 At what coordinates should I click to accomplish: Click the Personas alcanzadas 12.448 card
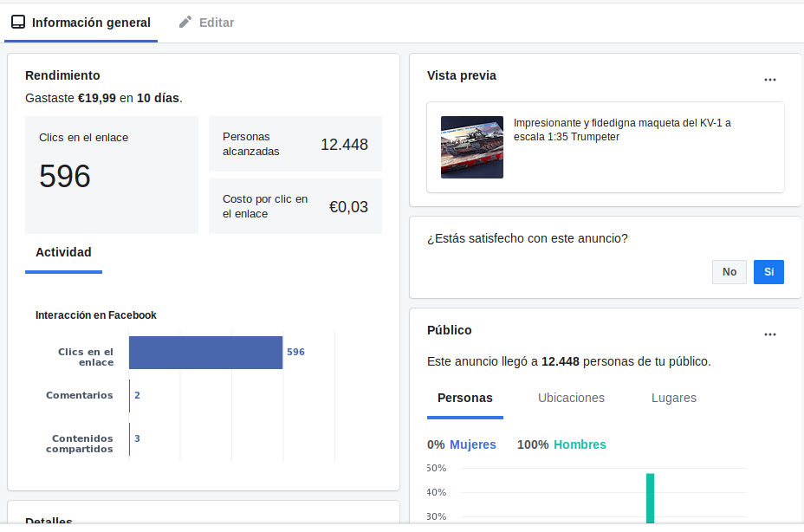tap(295, 144)
